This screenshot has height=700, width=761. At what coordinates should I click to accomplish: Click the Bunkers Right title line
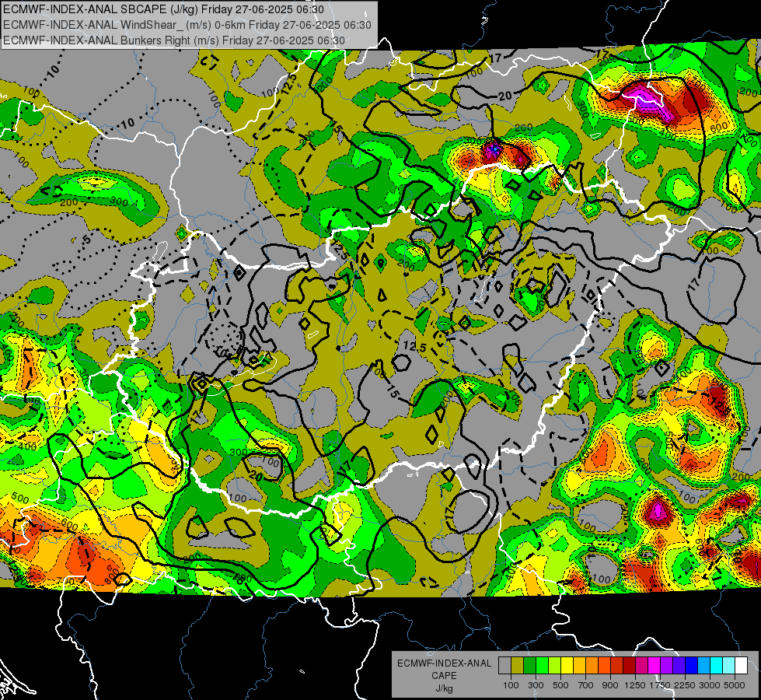pyautogui.click(x=174, y=40)
